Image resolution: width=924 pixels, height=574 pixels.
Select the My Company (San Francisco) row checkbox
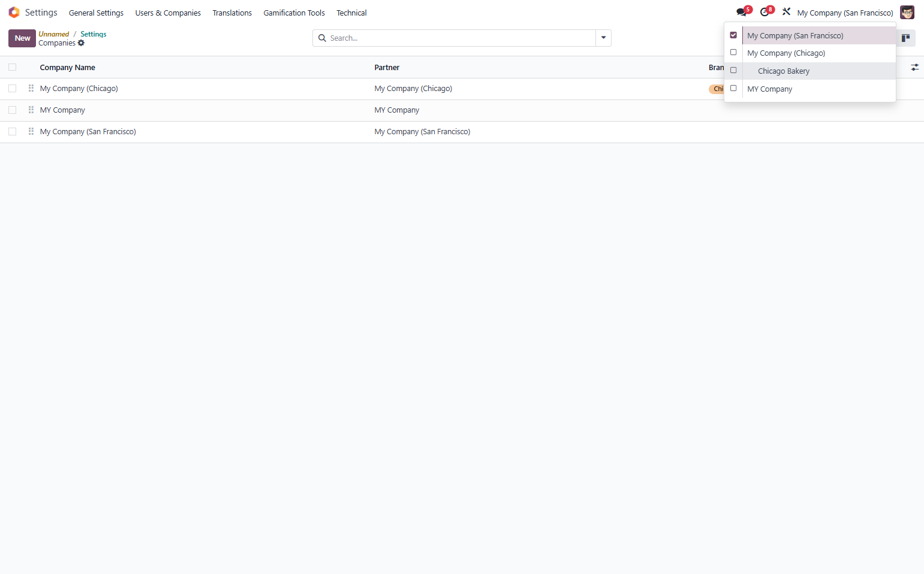coord(12,131)
